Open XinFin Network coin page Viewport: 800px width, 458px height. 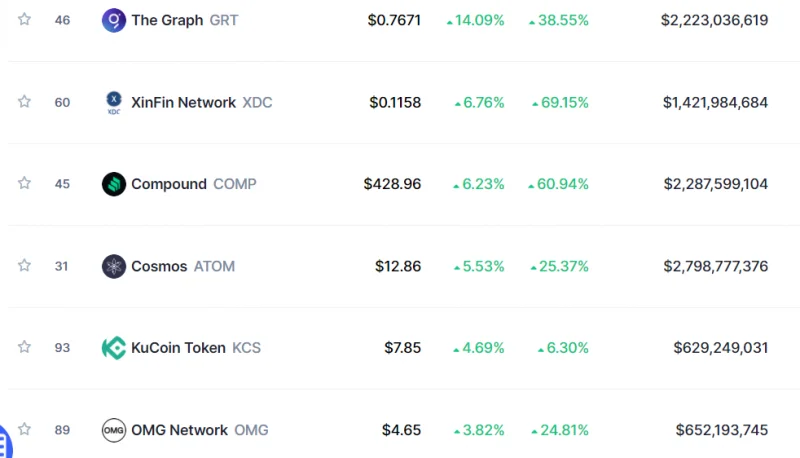pos(184,103)
